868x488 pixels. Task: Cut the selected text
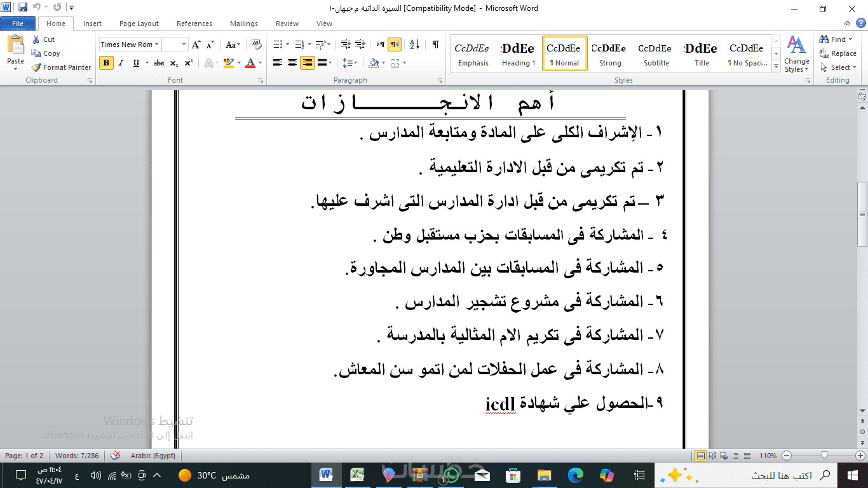click(43, 39)
